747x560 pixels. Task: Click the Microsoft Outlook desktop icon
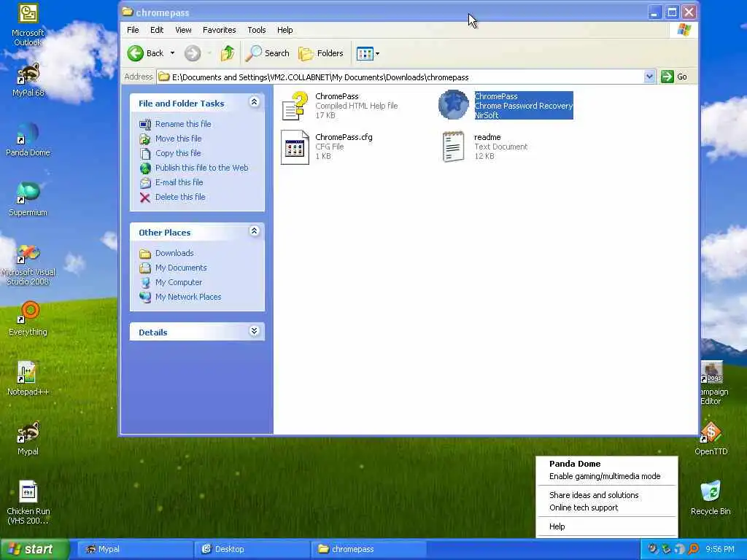pos(28,13)
